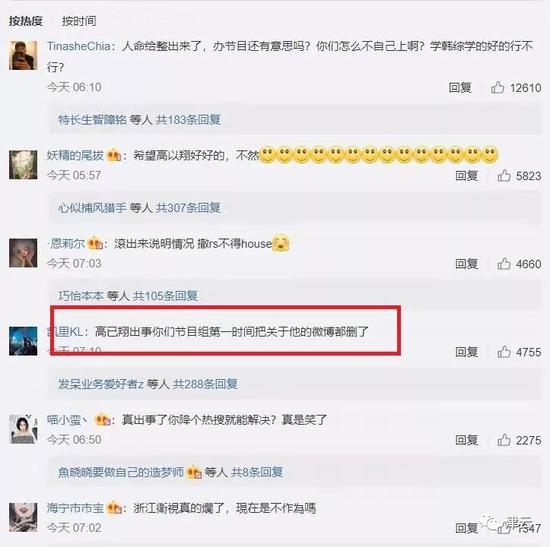
Task: Expand 共307条回复 replies thread
Action: pos(188,208)
